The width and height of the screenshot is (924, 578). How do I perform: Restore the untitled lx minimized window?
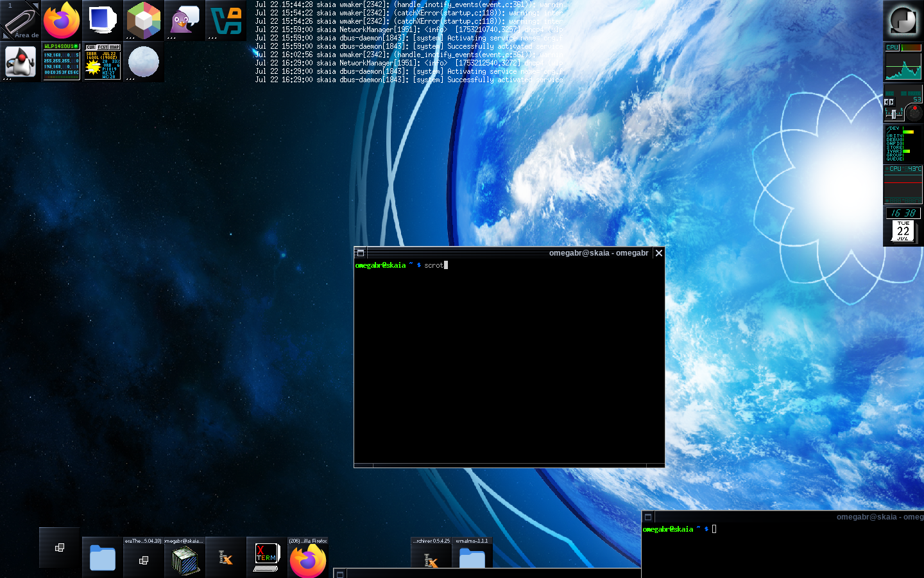[226, 557]
